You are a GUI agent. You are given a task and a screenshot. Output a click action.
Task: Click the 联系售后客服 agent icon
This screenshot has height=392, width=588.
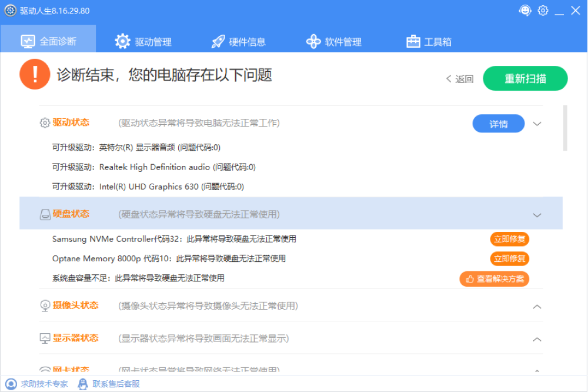click(83, 384)
